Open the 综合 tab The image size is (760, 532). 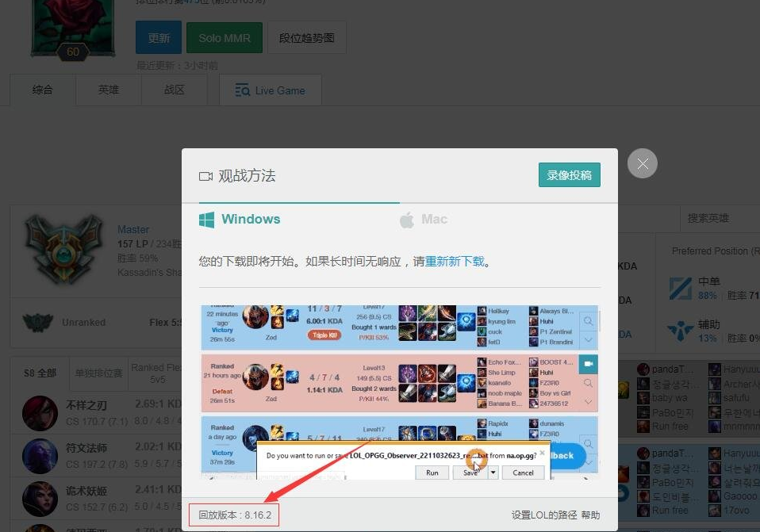click(x=43, y=90)
